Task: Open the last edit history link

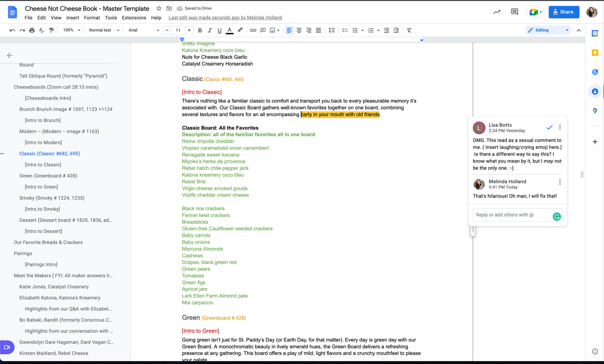Action: coord(225,18)
